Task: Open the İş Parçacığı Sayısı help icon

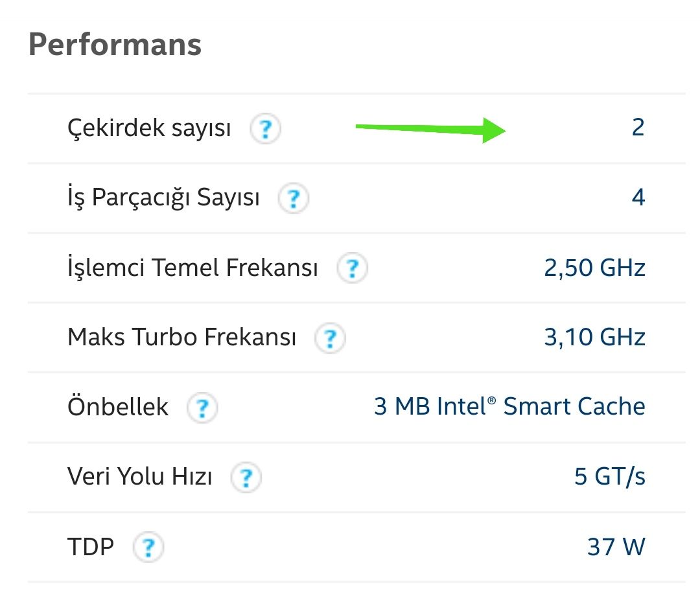Action: pyautogui.click(x=294, y=198)
